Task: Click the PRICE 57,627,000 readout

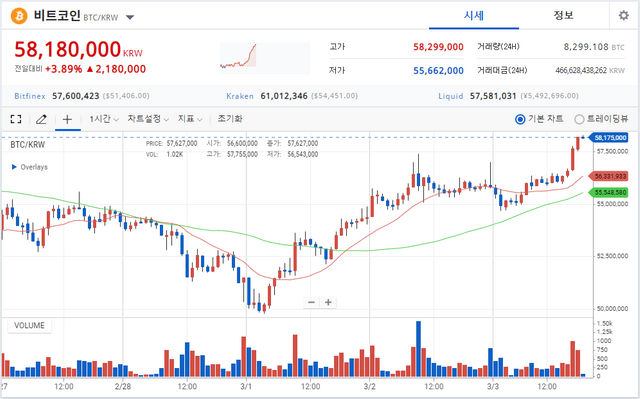Action: 171,143
